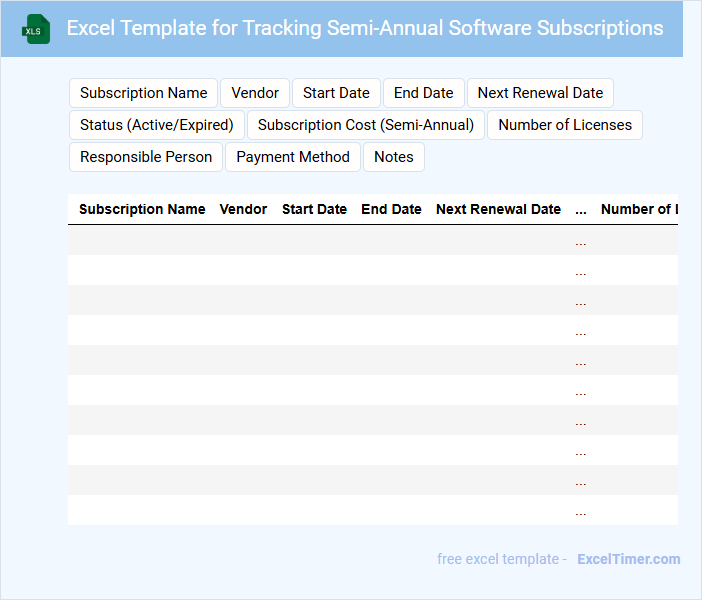The height and width of the screenshot is (600, 702).
Task: Select the Next Renewal Date tag
Action: tap(540, 93)
